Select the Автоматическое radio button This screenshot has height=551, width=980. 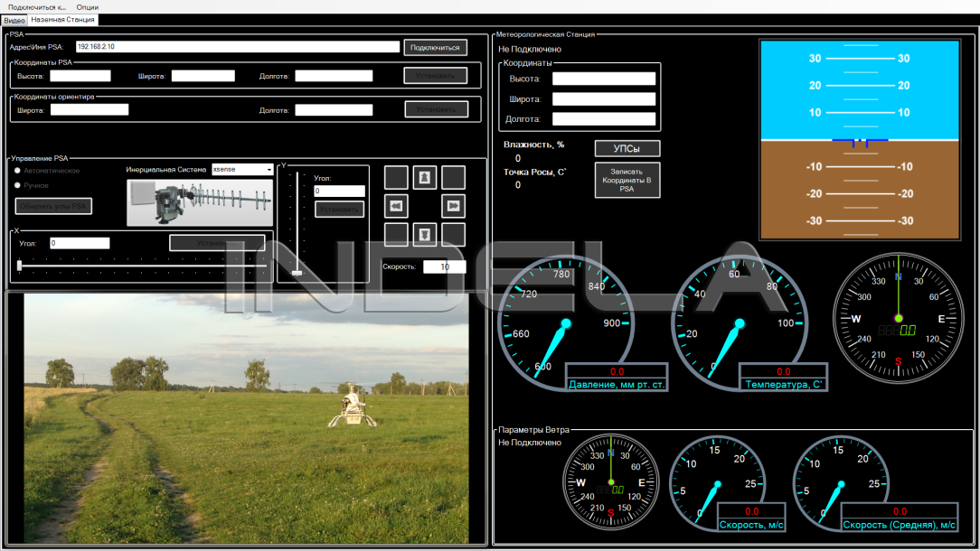(x=18, y=170)
